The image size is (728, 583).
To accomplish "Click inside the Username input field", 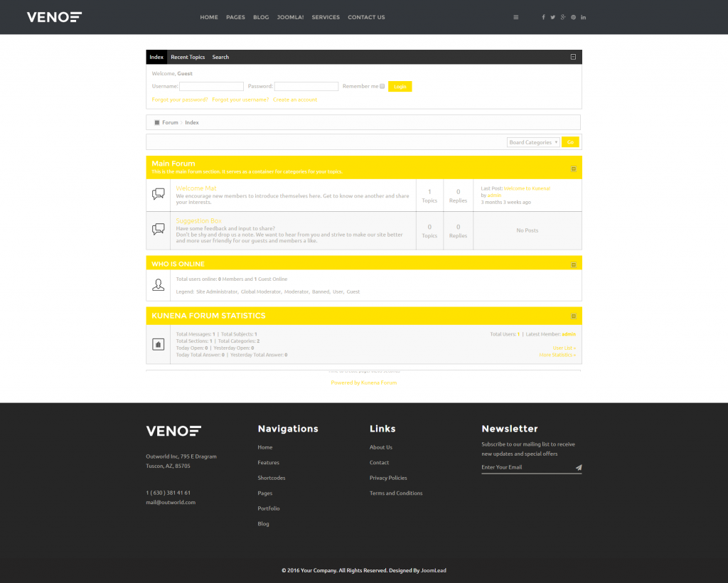I will click(x=211, y=85).
